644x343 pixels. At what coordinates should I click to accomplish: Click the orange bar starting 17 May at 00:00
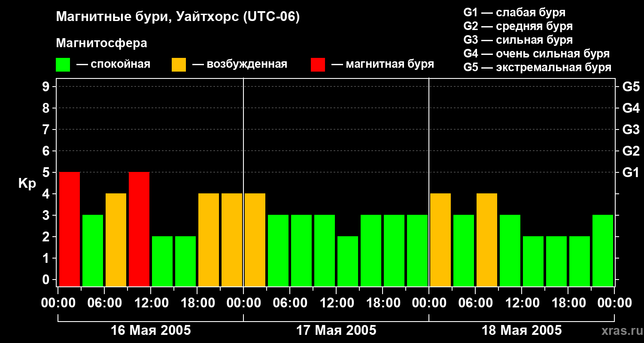pyautogui.click(x=255, y=240)
